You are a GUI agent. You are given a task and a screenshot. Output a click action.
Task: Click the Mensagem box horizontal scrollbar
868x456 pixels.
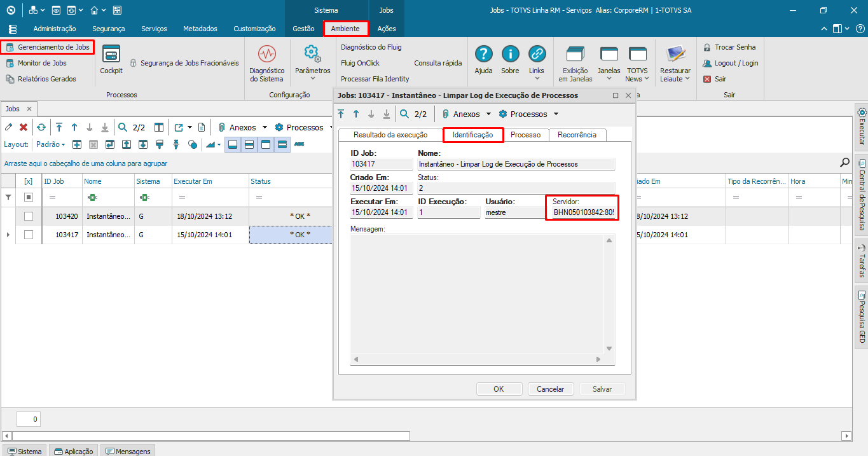[x=477, y=359]
